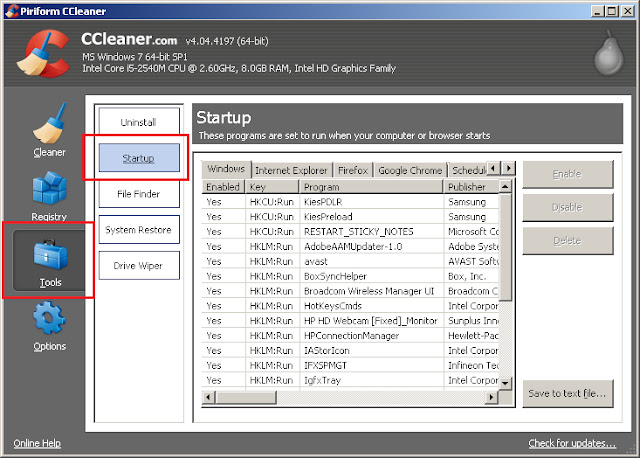Select the Broadcom Wireless Manager UI entry
Viewport: 640px width, 458px height.
tap(351, 291)
